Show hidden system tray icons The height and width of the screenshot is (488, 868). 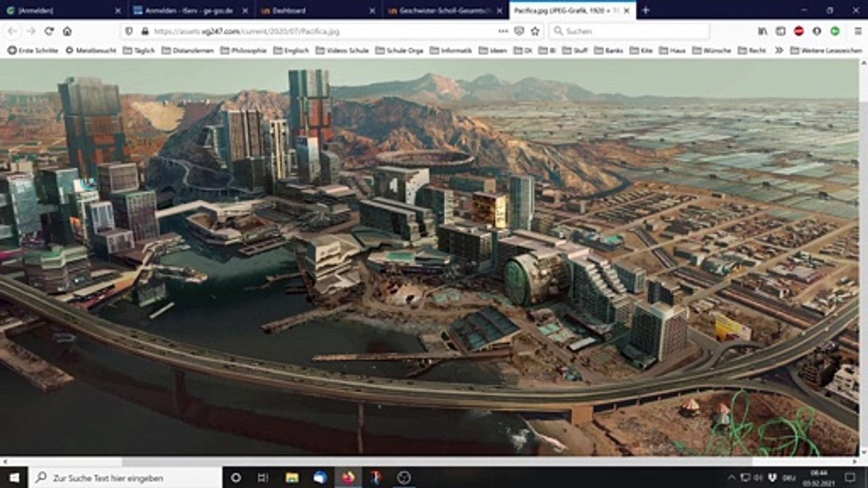click(731, 477)
